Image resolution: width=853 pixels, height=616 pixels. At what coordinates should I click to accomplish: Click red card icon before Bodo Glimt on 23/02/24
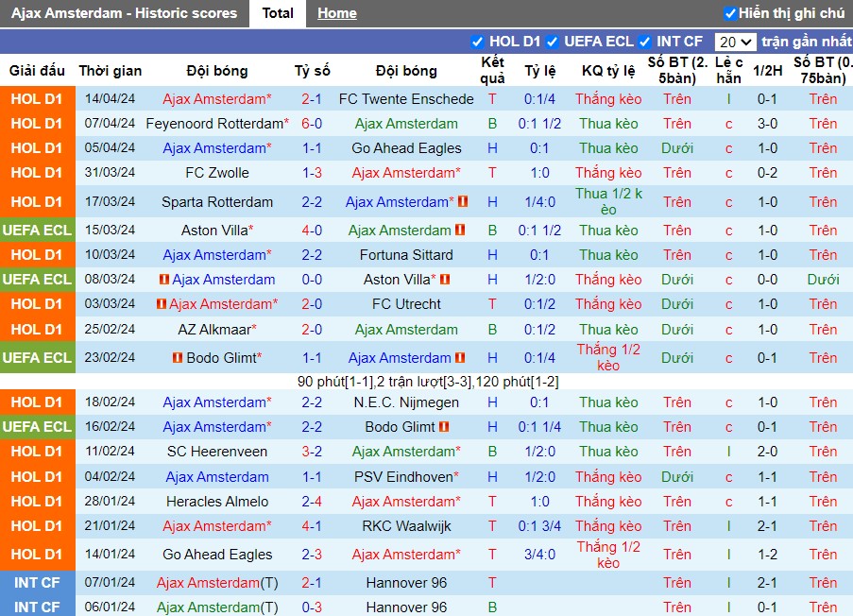[x=178, y=357]
